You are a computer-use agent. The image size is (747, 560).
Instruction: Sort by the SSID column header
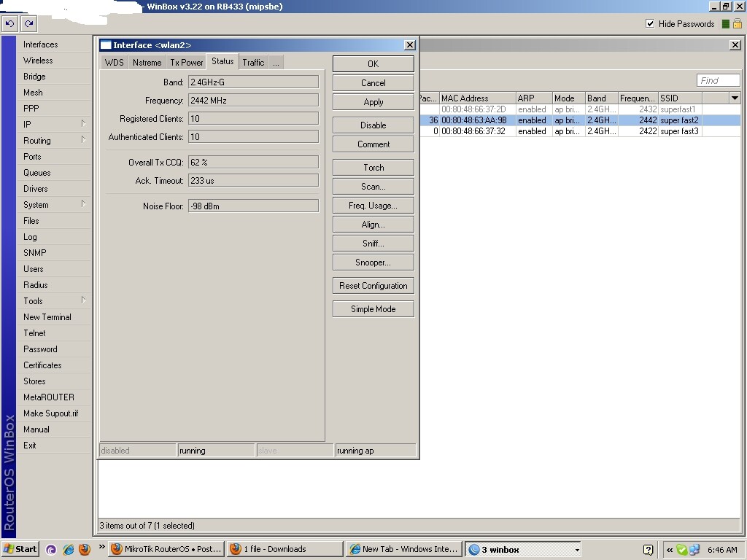tap(680, 98)
